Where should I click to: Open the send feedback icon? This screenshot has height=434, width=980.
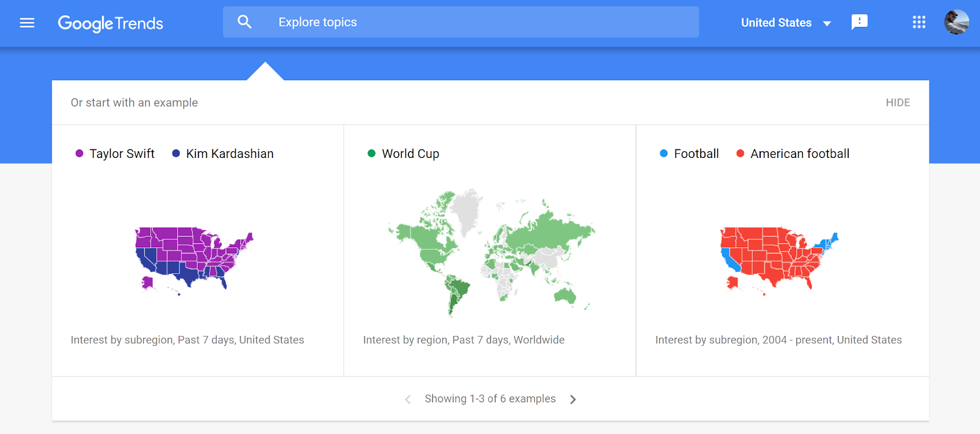(x=859, y=22)
